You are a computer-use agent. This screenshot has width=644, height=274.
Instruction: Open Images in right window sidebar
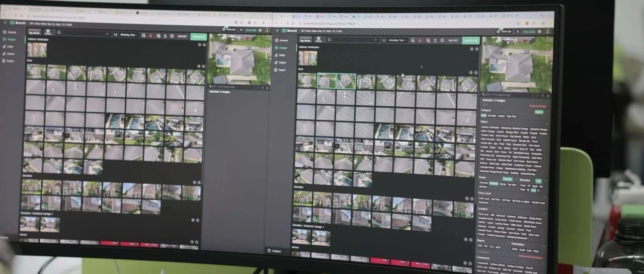click(281, 47)
